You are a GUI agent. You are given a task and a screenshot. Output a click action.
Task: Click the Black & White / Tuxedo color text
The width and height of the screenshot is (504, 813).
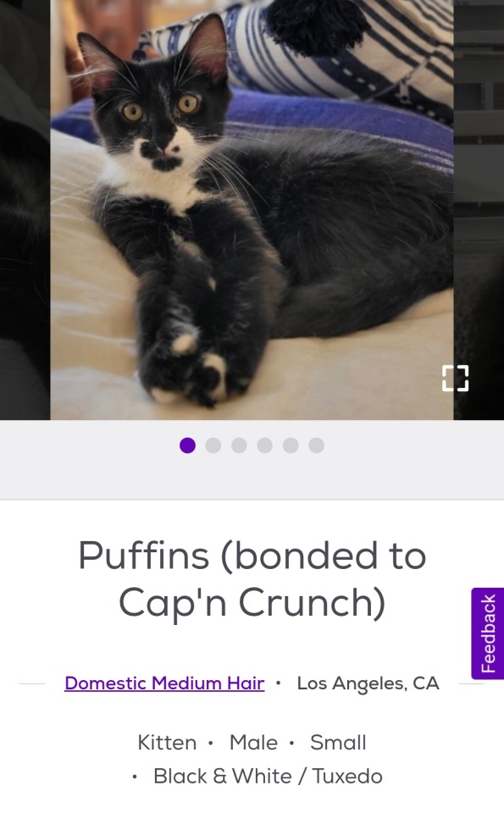point(268,777)
